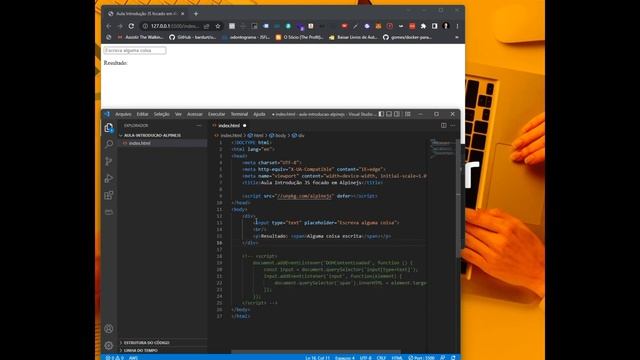
Task: Click the Chrome side panel icon
Action: (435, 26)
